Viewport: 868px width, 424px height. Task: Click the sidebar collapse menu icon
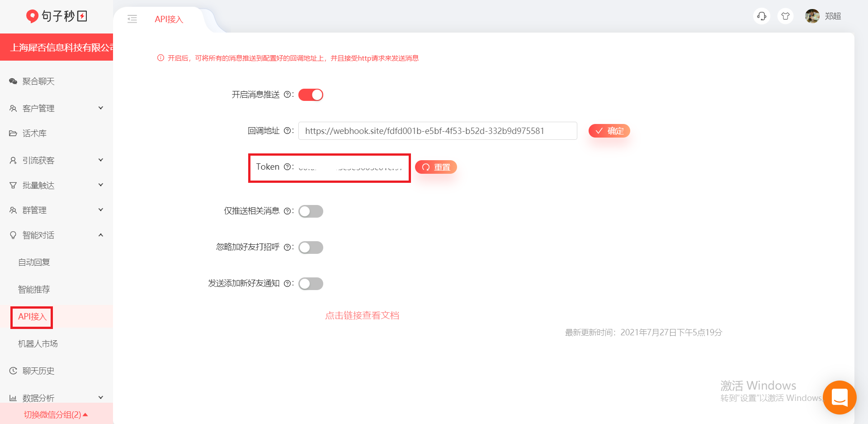point(132,19)
